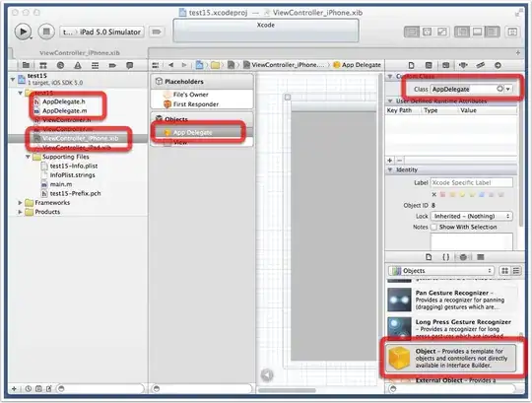Open the Class combo box dropdown arrow

(x=508, y=89)
